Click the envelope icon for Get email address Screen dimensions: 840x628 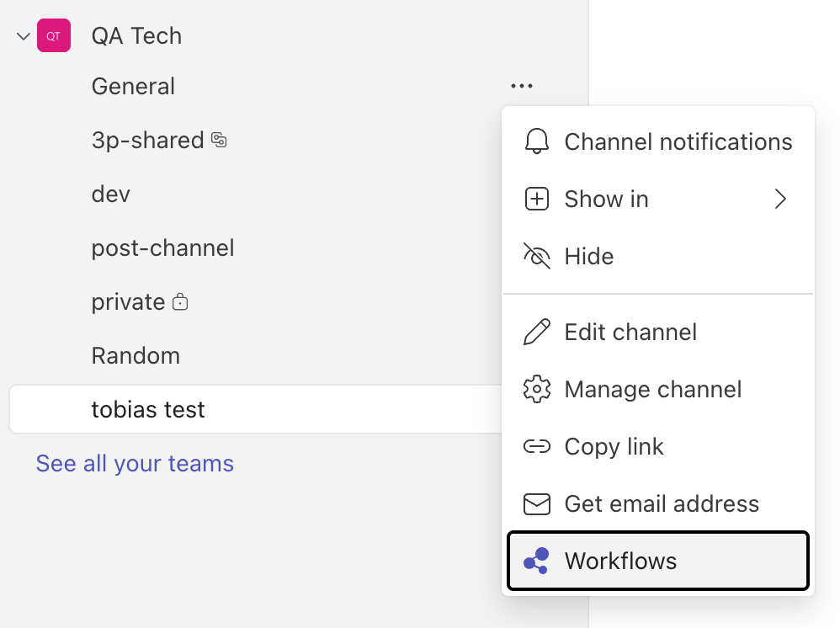point(536,503)
